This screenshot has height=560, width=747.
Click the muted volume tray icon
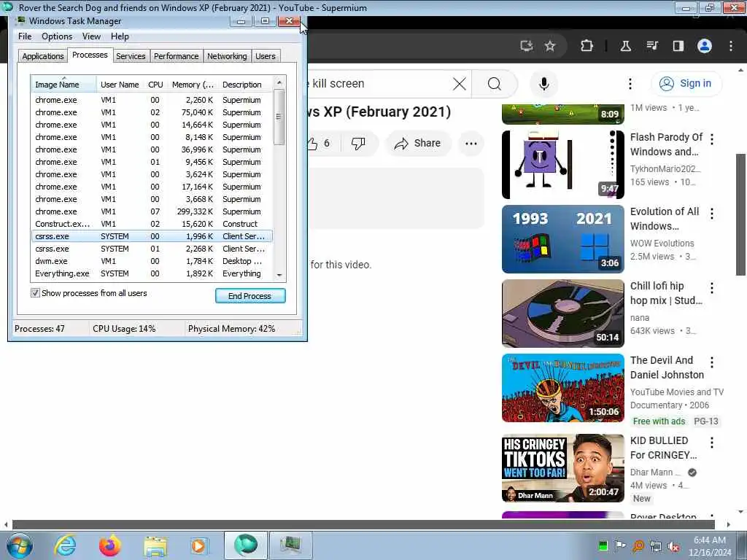(x=673, y=547)
